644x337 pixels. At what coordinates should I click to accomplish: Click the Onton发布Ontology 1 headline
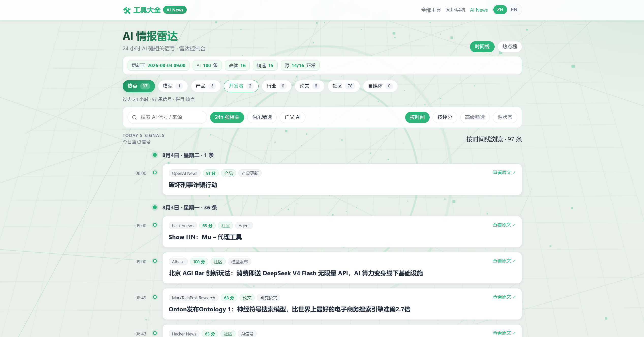tap(289, 309)
